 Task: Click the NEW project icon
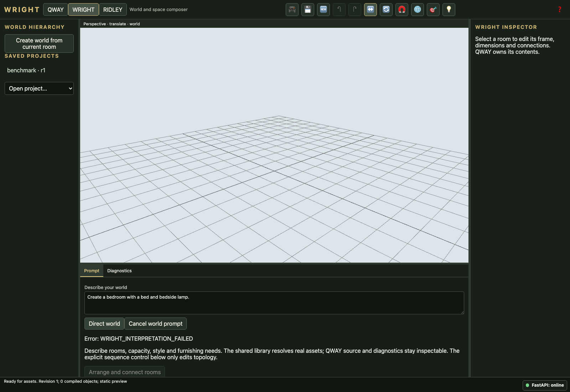click(x=323, y=10)
